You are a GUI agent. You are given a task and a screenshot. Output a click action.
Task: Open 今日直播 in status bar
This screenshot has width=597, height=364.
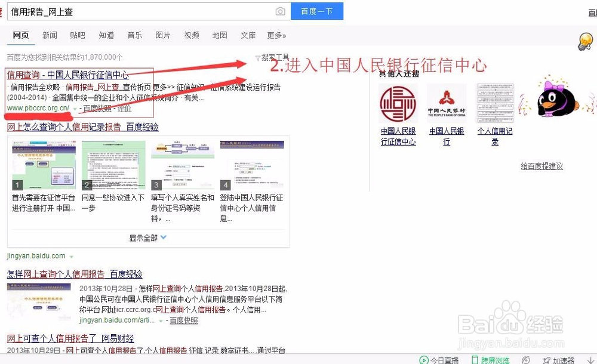coord(439,360)
